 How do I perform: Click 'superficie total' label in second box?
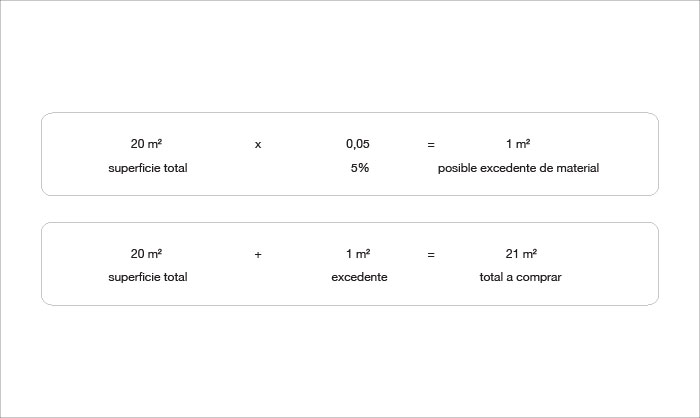click(148, 277)
